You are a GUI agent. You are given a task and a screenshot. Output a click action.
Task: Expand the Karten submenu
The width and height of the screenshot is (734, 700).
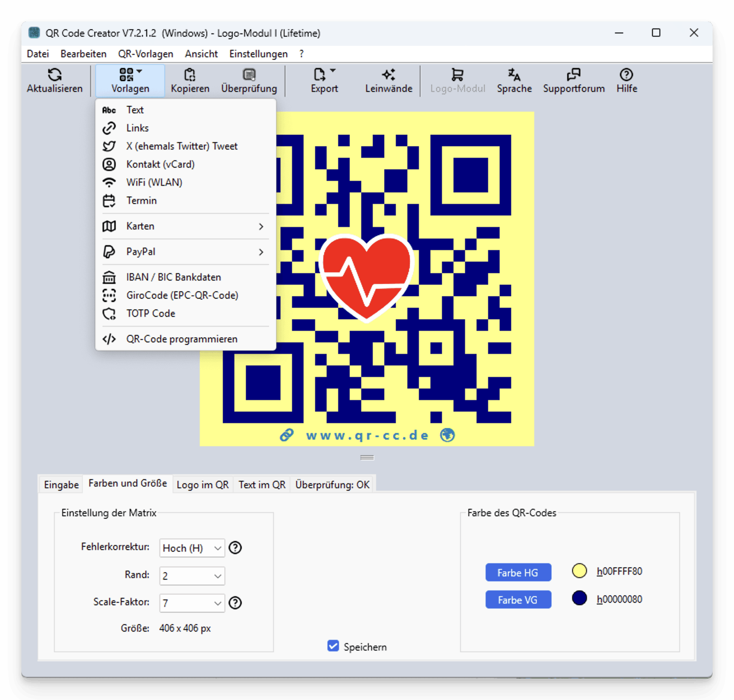point(185,226)
